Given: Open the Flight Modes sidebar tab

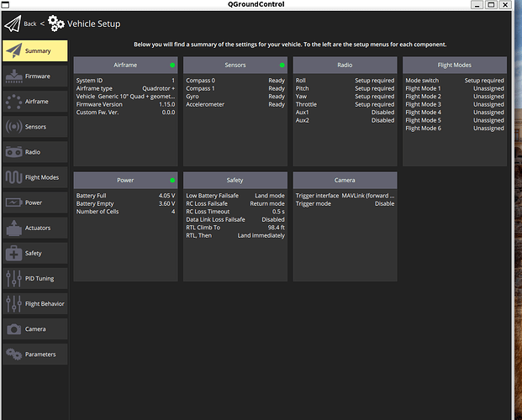Looking at the screenshot, I should (35, 177).
